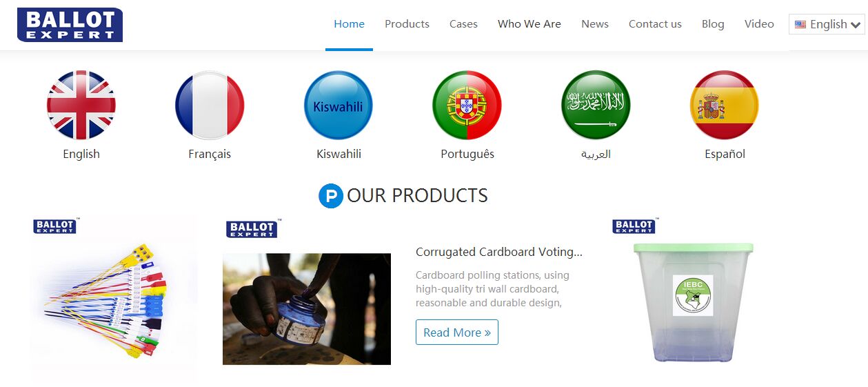This screenshot has width=868, height=387.
Task: Navigate to Who We Are
Action: (529, 24)
